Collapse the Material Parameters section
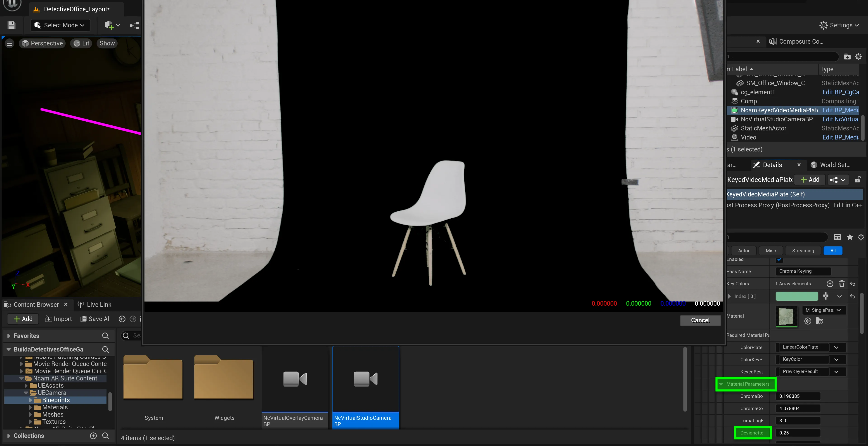Screen dimensions: 868x446 pyautogui.click(x=721, y=384)
